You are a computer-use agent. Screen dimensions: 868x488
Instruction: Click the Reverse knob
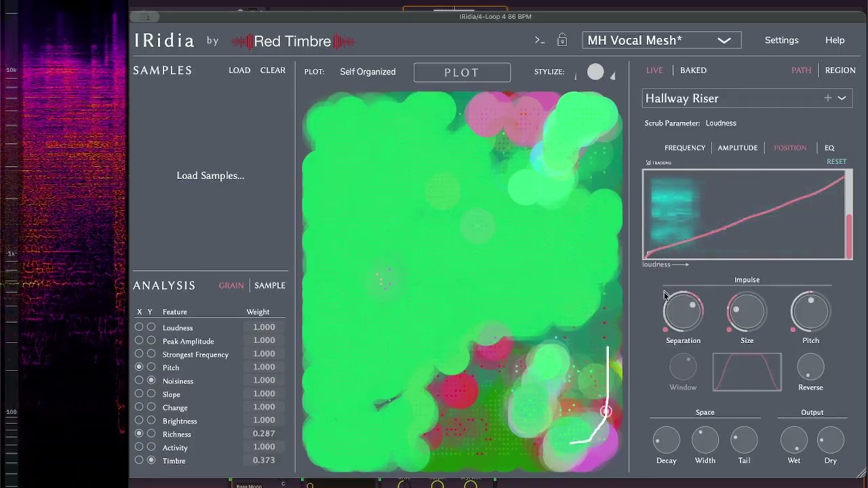tap(810, 367)
